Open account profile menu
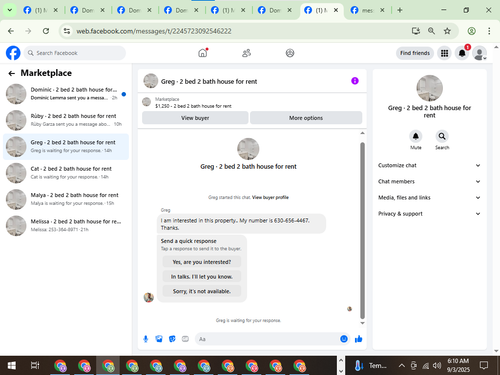 tap(480, 53)
